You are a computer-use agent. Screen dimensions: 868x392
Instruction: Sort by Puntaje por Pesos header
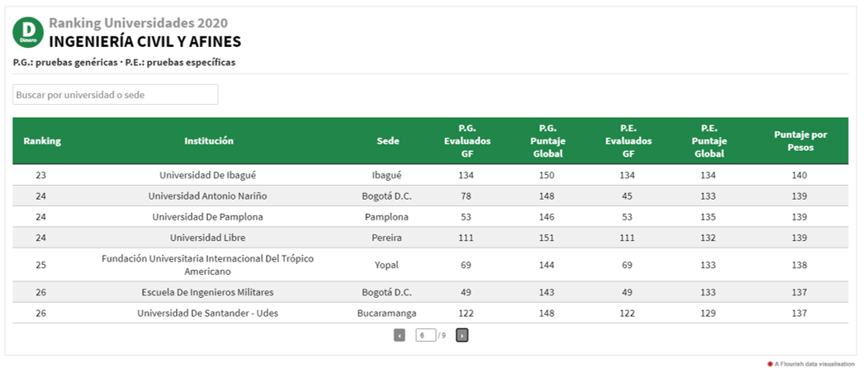pos(800,141)
